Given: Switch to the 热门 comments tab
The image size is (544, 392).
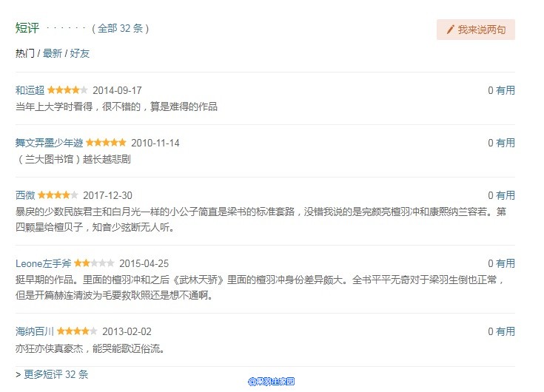Looking at the screenshot, I should pos(25,53).
